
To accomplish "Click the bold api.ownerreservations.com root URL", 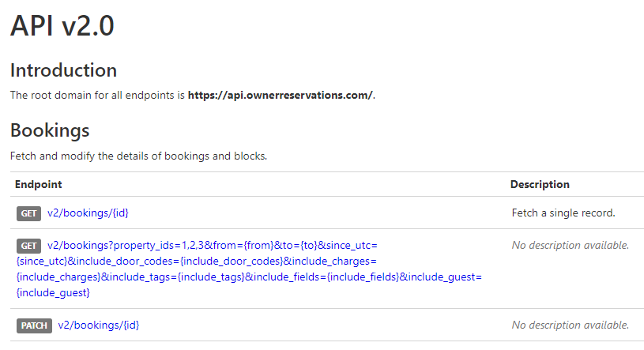I will (x=280, y=96).
